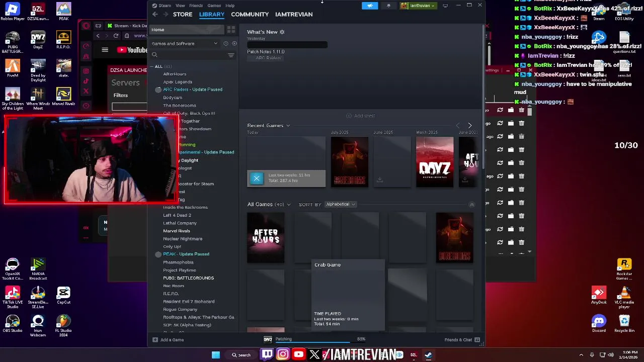The width and height of the screenshot is (644, 362).
Task: Open the Steam announcements megaphone button
Action: [x=370, y=6]
